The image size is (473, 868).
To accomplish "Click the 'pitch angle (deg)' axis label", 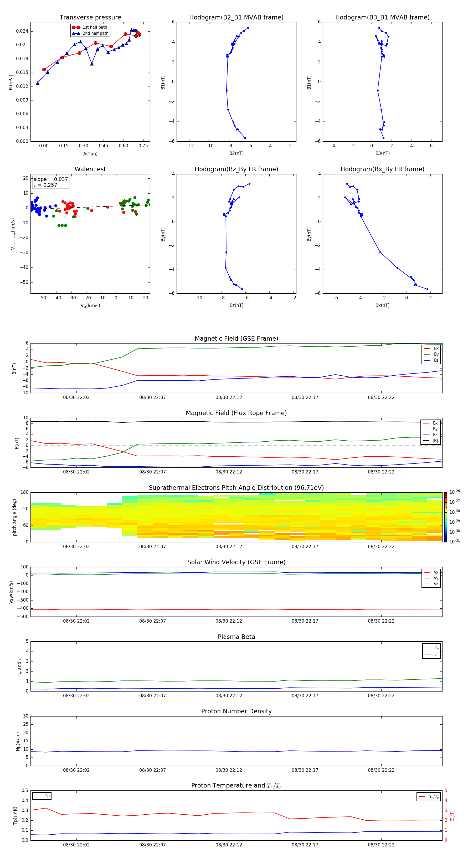I will coord(14,517).
